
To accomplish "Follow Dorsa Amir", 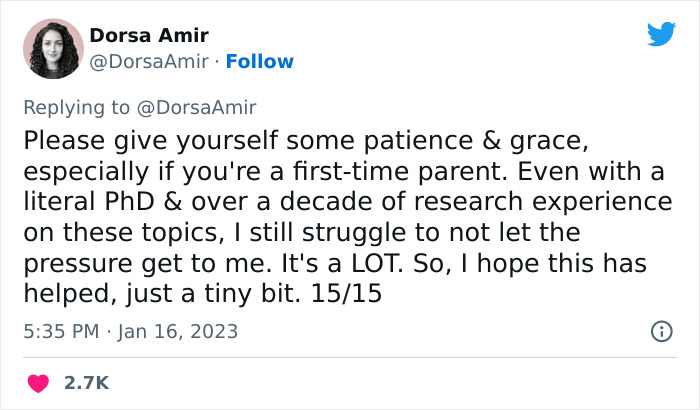I will pos(260,62).
